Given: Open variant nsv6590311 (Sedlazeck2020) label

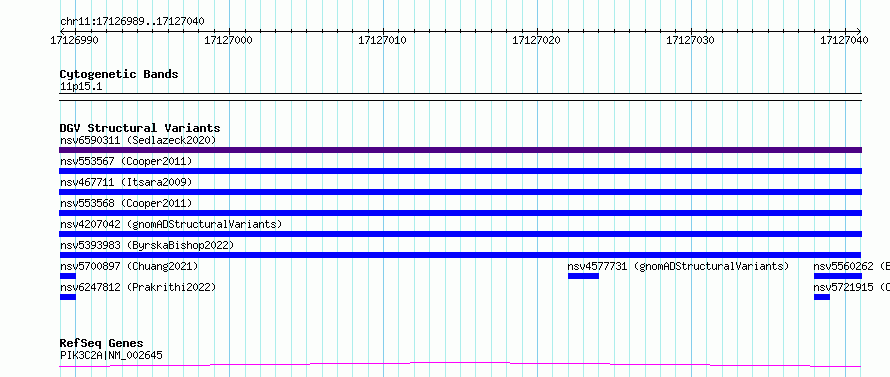Looking at the screenshot, I should pos(138,140).
